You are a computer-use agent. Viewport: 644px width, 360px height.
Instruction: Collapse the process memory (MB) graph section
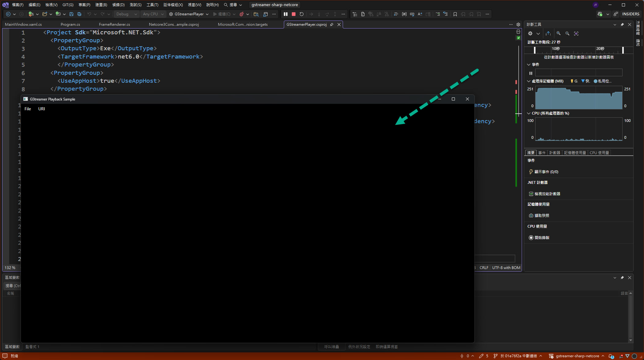pos(529,81)
